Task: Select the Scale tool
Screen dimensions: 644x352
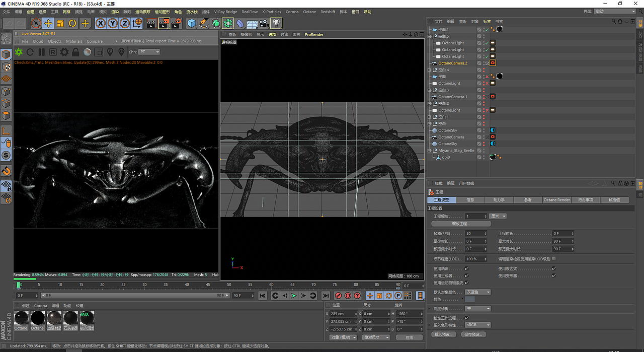Action: pos(60,23)
